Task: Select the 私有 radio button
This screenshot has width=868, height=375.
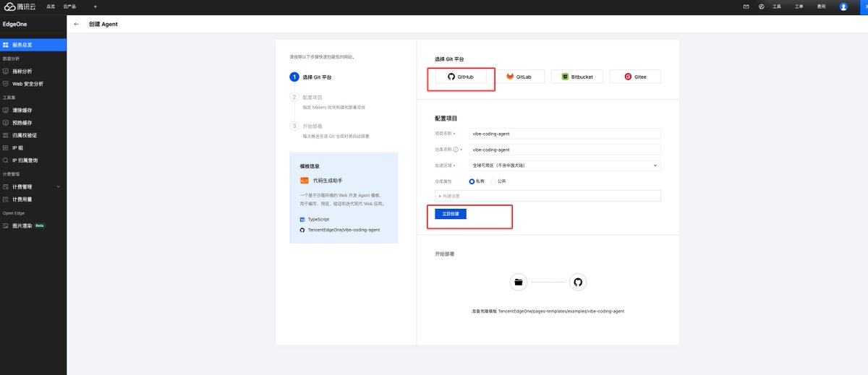Action: click(472, 181)
